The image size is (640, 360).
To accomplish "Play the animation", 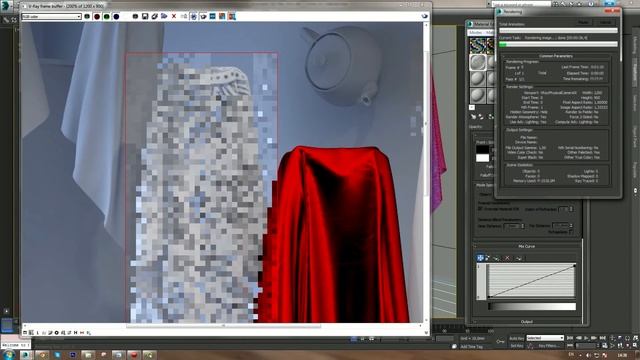I will [586, 338].
